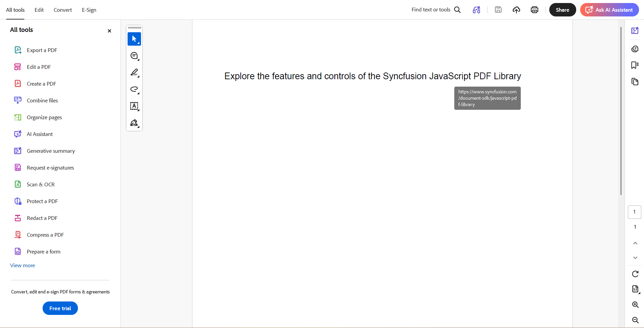Upload file to cloud storage

click(x=516, y=10)
